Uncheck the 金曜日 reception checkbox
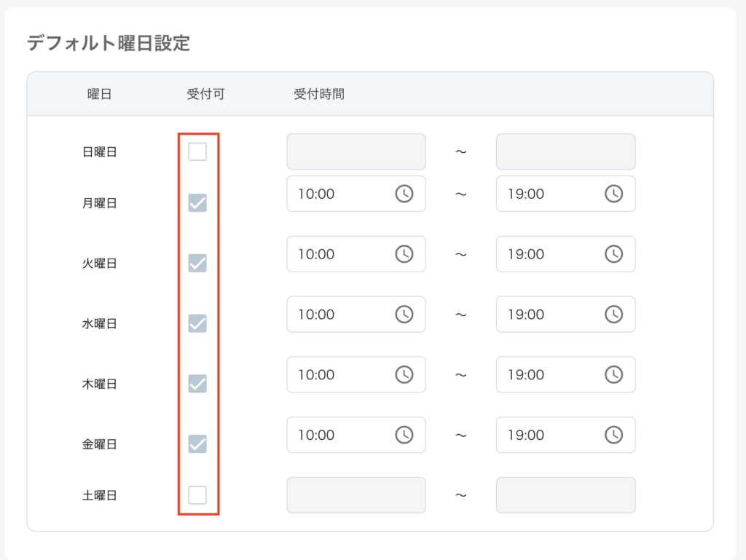Viewport: 746px width, 560px height. pos(197,443)
